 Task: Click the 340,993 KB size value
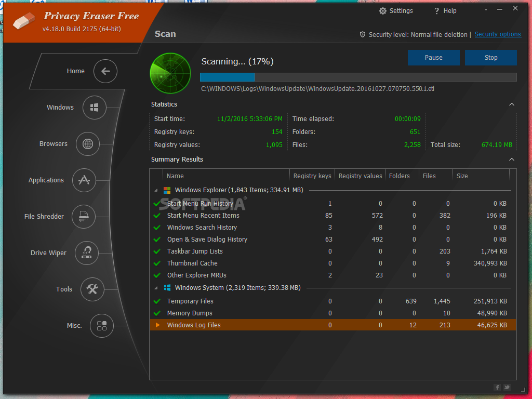(490, 263)
